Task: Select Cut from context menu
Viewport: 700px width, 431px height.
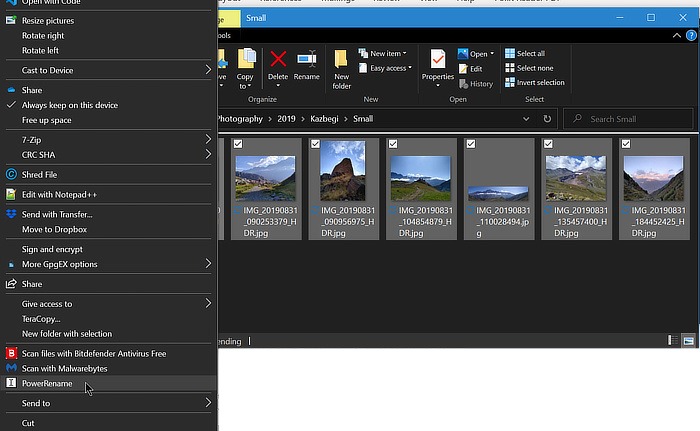Action: click(28, 423)
